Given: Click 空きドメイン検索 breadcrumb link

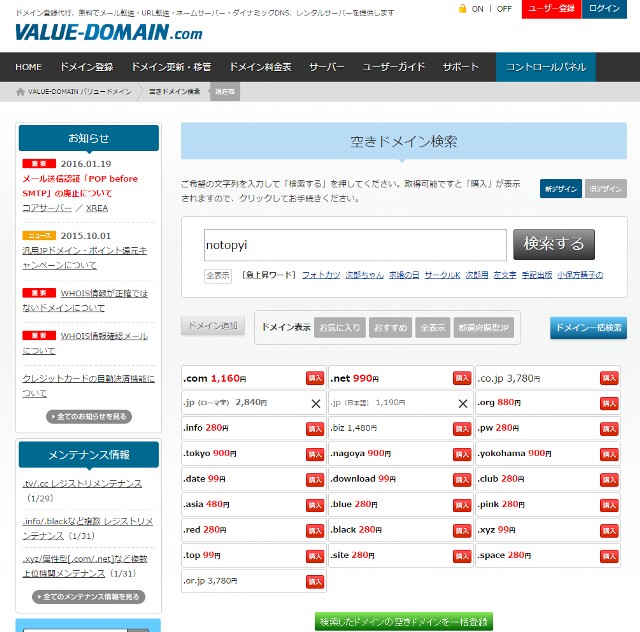Looking at the screenshot, I should pyautogui.click(x=175, y=91).
